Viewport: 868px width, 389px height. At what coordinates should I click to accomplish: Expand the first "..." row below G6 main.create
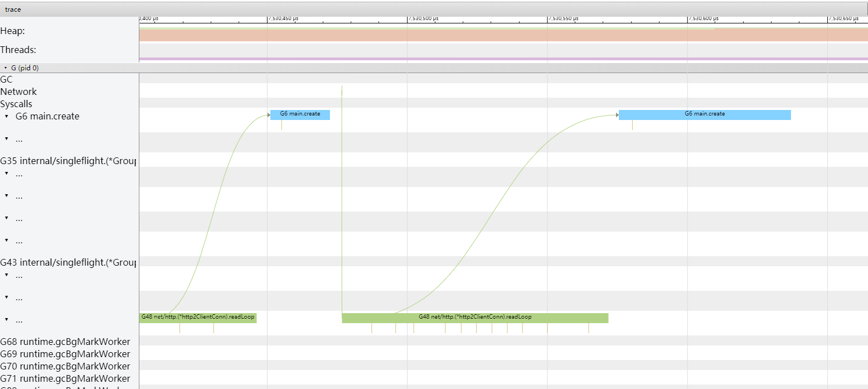click(6, 138)
